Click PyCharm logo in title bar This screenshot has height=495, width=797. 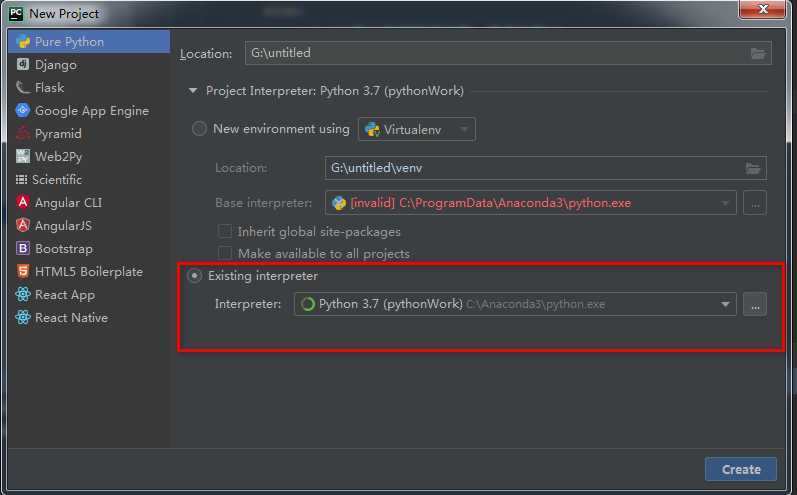click(x=16, y=13)
